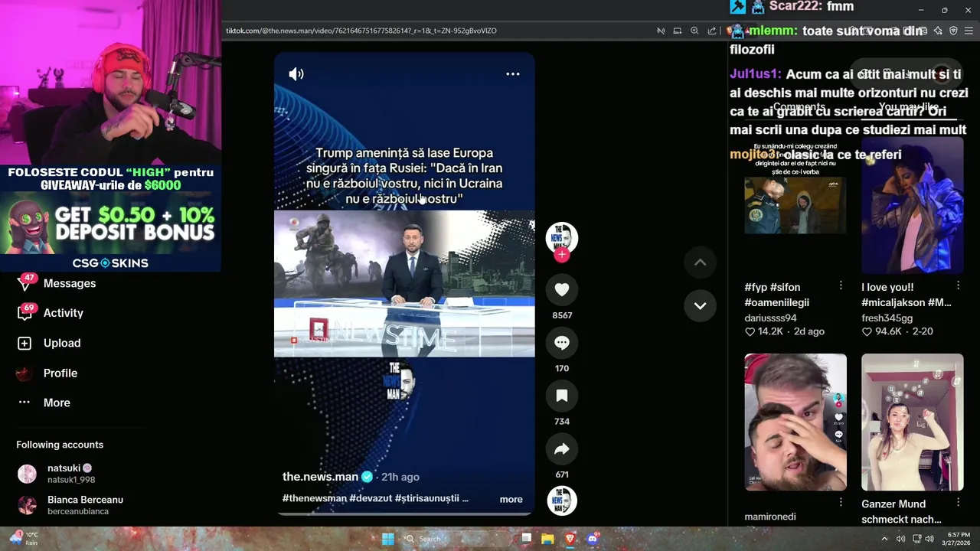
Task: Open Bianca Berceanu in Following accounts
Action: point(70,505)
